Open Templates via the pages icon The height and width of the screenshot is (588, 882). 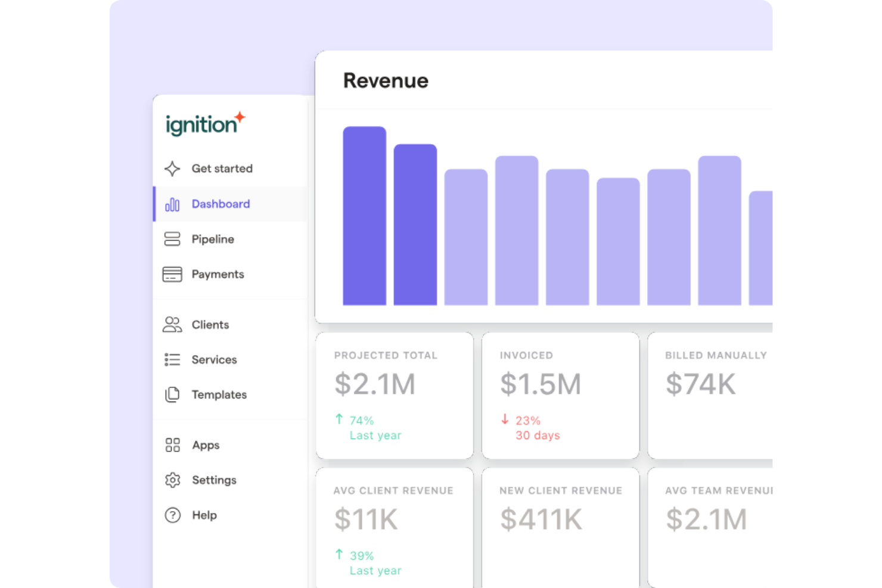(172, 394)
